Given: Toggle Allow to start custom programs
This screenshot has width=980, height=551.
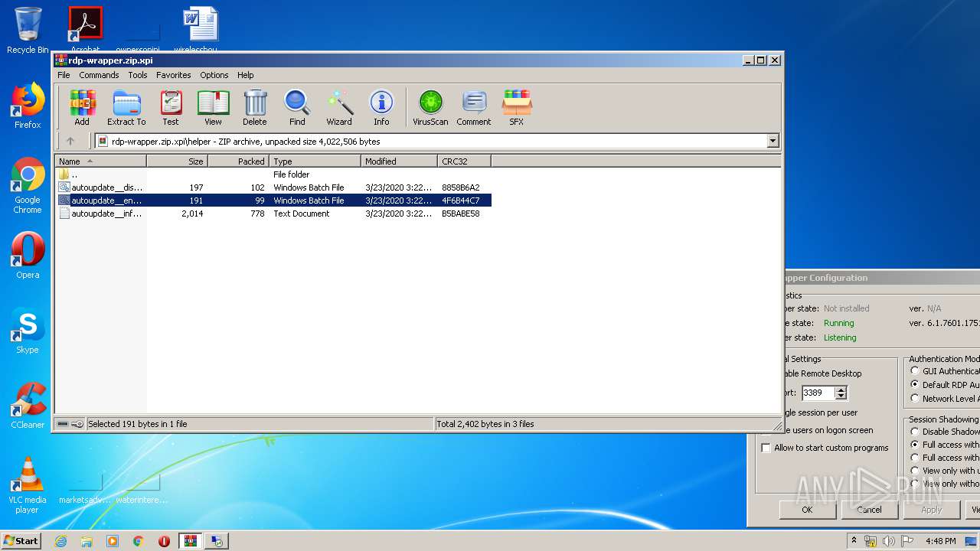Looking at the screenshot, I should click(x=766, y=448).
